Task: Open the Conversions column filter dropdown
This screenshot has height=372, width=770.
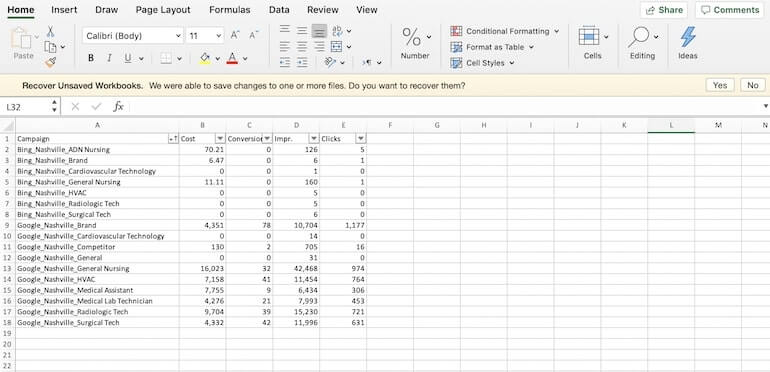Action: click(267, 139)
